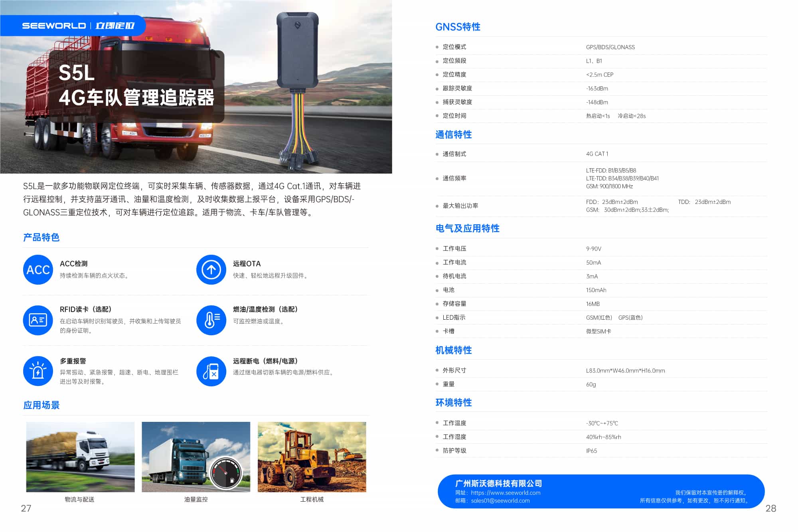This screenshot has height=532, width=798.
Task: Open the fuel monitoring truck thumbnail
Action: pyautogui.click(x=196, y=457)
